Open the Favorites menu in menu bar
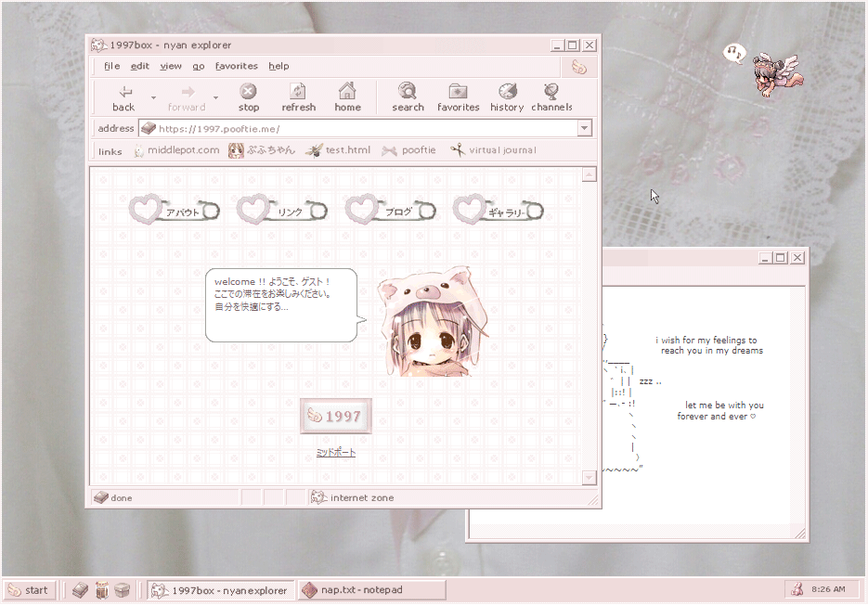Image resolution: width=868 pixels, height=605 pixels. click(x=237, y=66)
